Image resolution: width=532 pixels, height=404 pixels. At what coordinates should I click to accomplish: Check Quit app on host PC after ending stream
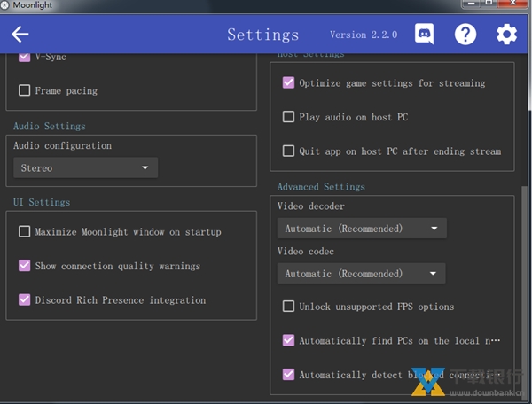[288, 151]
